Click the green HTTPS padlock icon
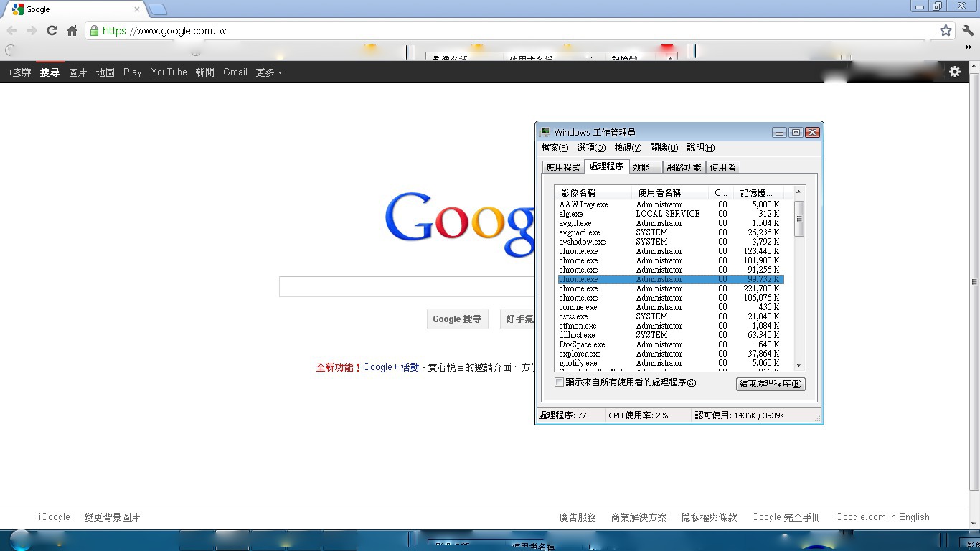980x551 pixels. [x=94, y=31]
